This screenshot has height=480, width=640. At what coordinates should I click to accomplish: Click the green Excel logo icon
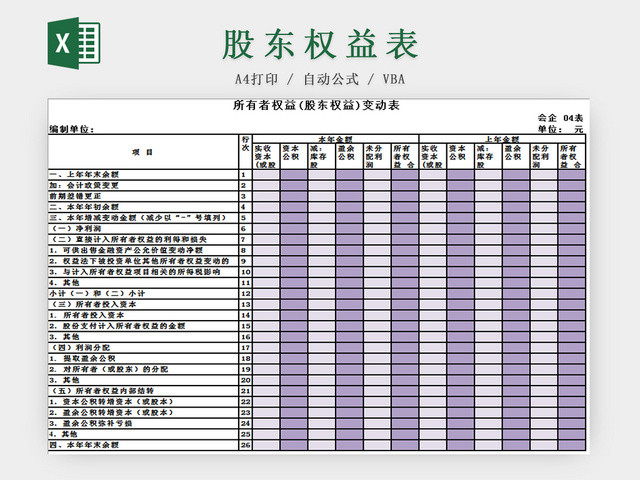[x=74, y=43]
